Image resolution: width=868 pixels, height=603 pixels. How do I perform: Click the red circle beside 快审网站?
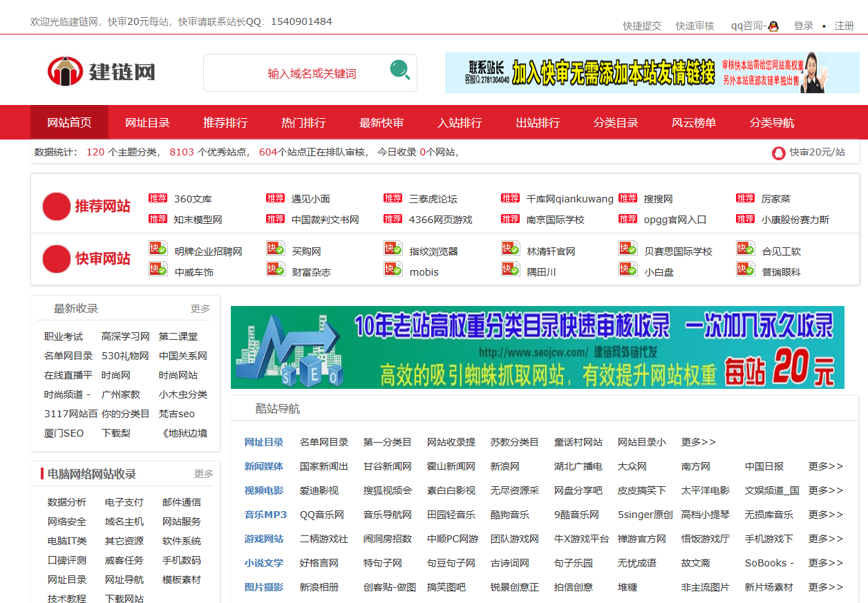pos(57,259)
